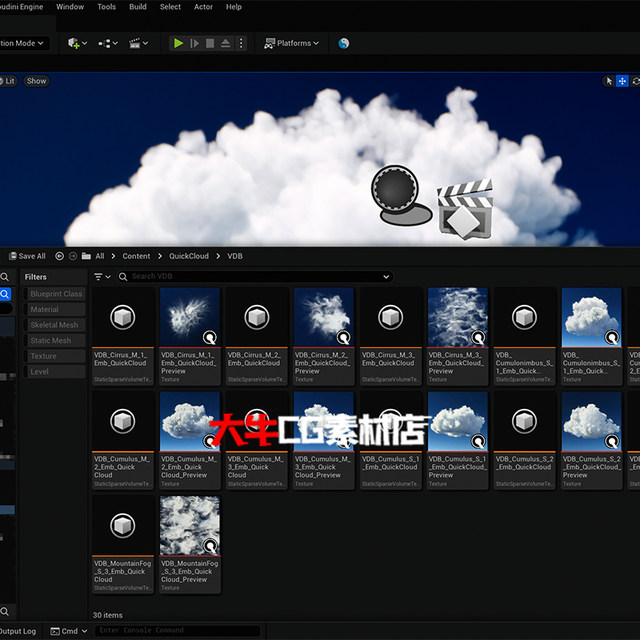The image size is (640, 640).
Task: Select VDB_Cirrus_M_3_Emb_QuickCloud_Preview texture
Action: pyautogui.click(x=458, y=336)
